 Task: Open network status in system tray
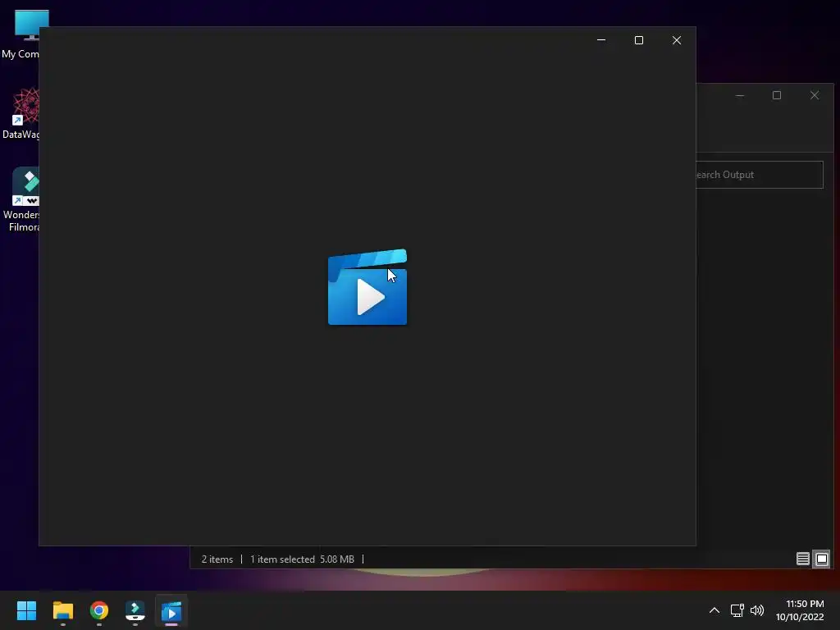pyautogui.click(x=737, y=610)
